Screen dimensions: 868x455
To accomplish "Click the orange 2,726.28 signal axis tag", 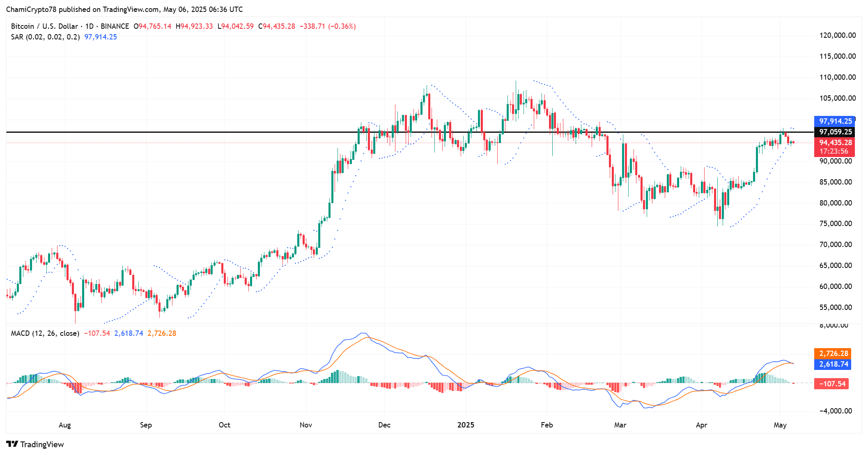I will tap(833, 353).
